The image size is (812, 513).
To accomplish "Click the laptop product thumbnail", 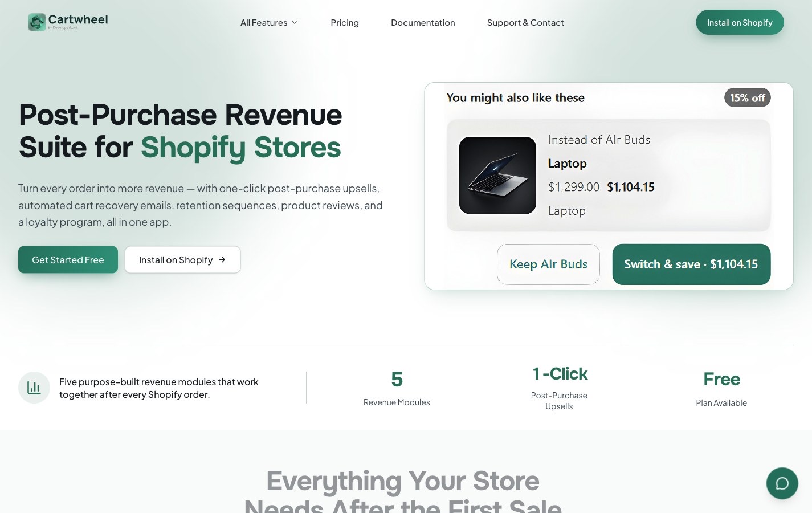I will point(497,175).
